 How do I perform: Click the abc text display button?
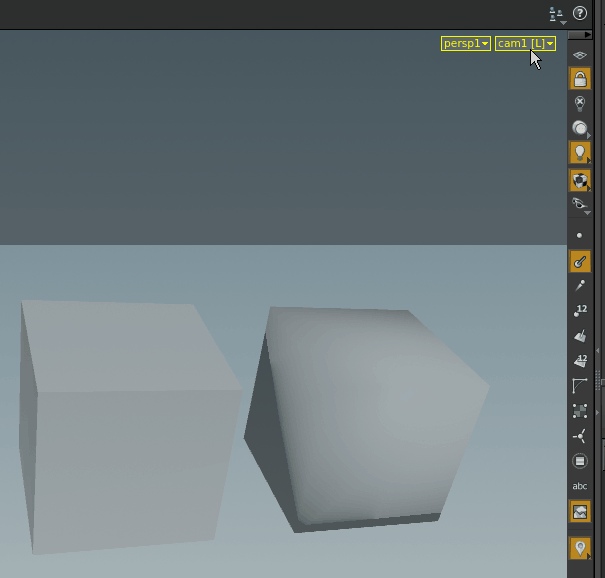coord(580,486)
